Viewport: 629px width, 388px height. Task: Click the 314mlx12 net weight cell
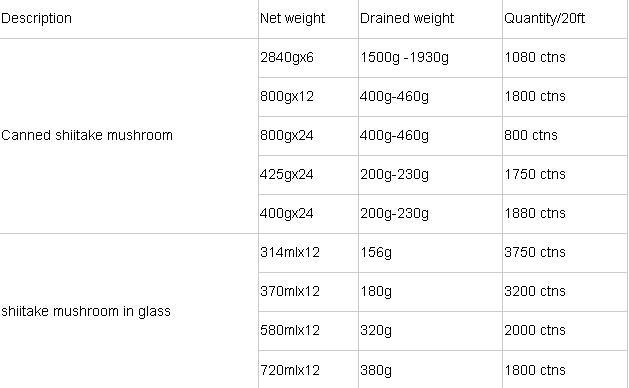pos(308,252)
